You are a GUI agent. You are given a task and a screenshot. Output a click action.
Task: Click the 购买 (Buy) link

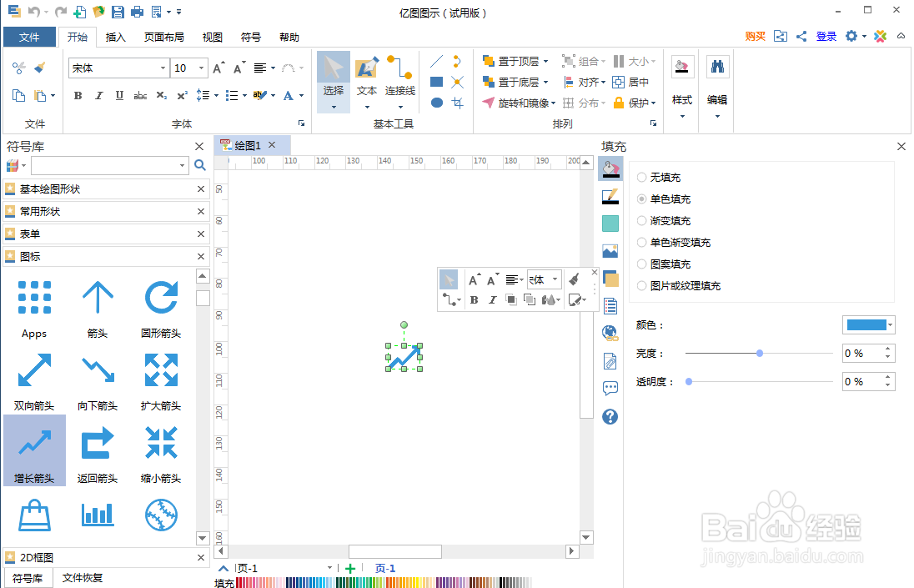click(x=754, y=37)
